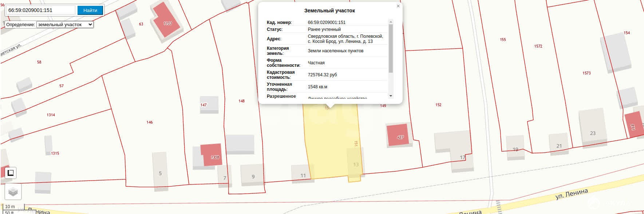Select gray building number 23
The height and width of the screenshot is (214, 644).
click(x=592, y=129)
